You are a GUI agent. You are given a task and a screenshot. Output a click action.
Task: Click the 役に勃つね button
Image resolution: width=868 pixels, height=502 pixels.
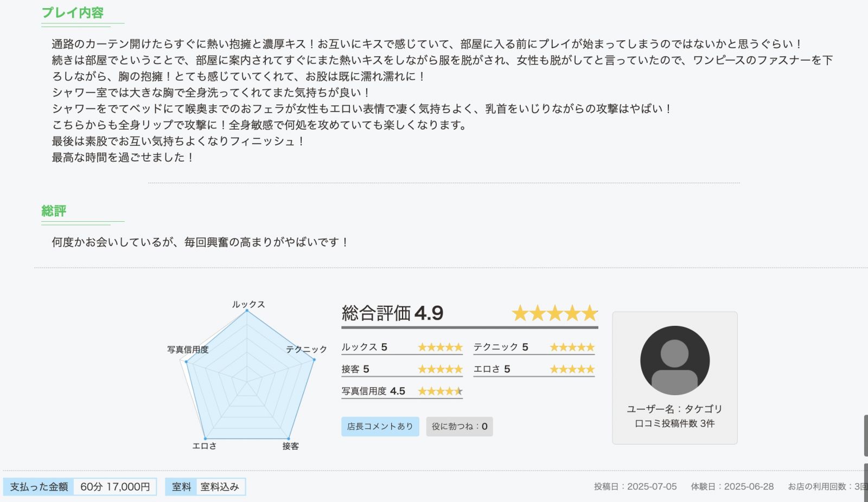(x=459, y=427)
